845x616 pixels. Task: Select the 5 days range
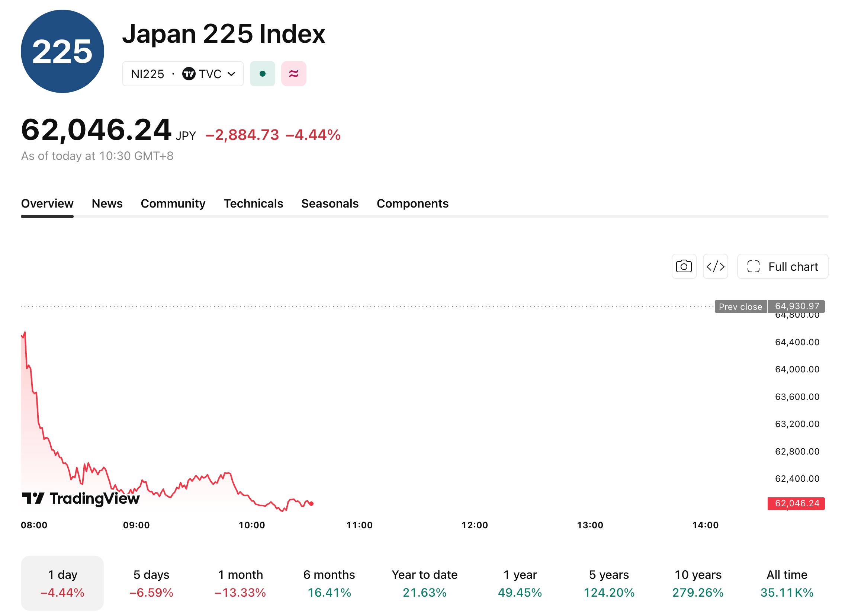click(x=151, y=583)
